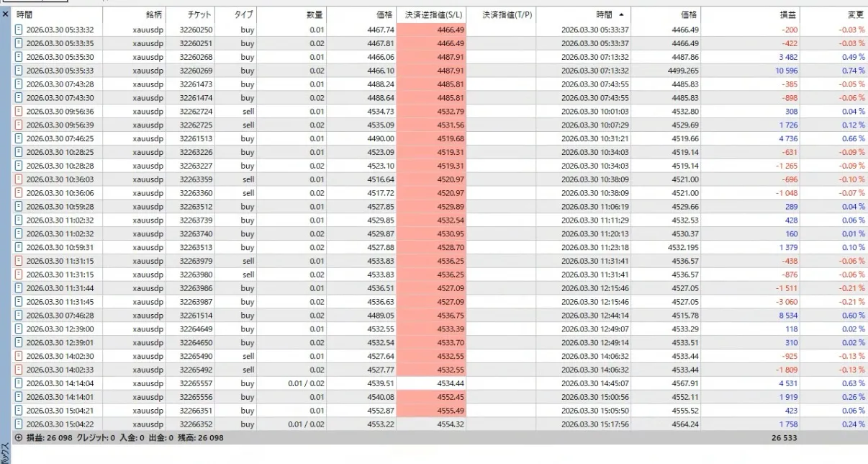Click the sell order icon for ticket 32263980
868x464 pixels.
click(x=19, y=275)
